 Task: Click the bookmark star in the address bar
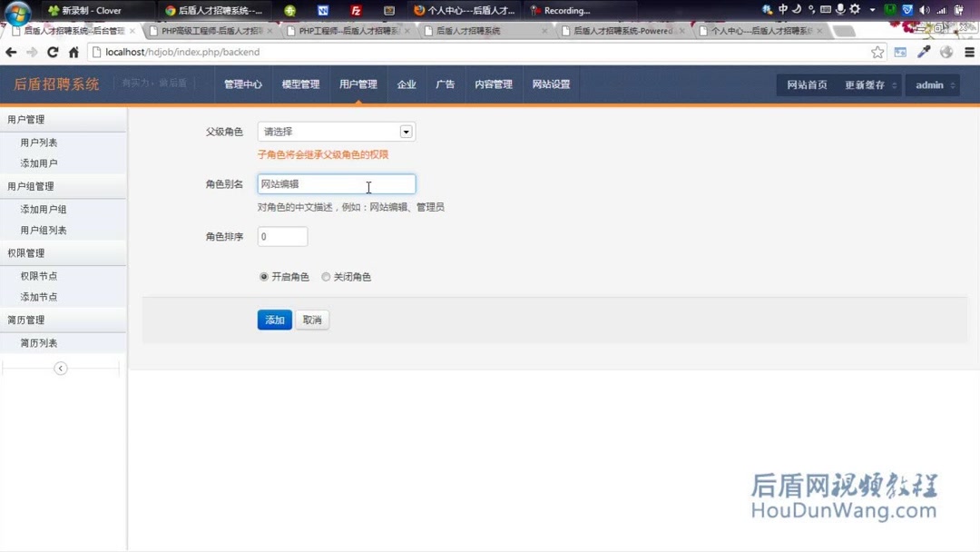point(877,53)
